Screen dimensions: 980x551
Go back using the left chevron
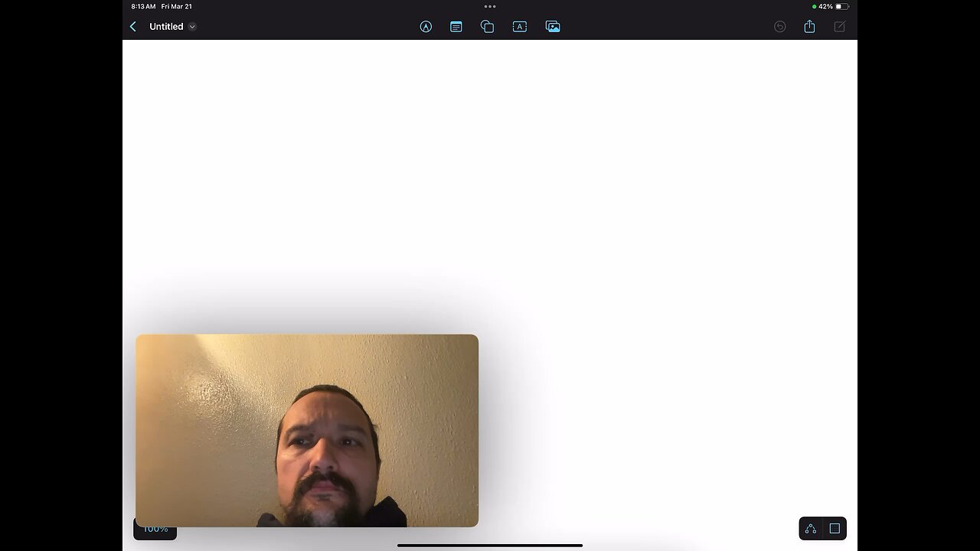coord(133,27)
